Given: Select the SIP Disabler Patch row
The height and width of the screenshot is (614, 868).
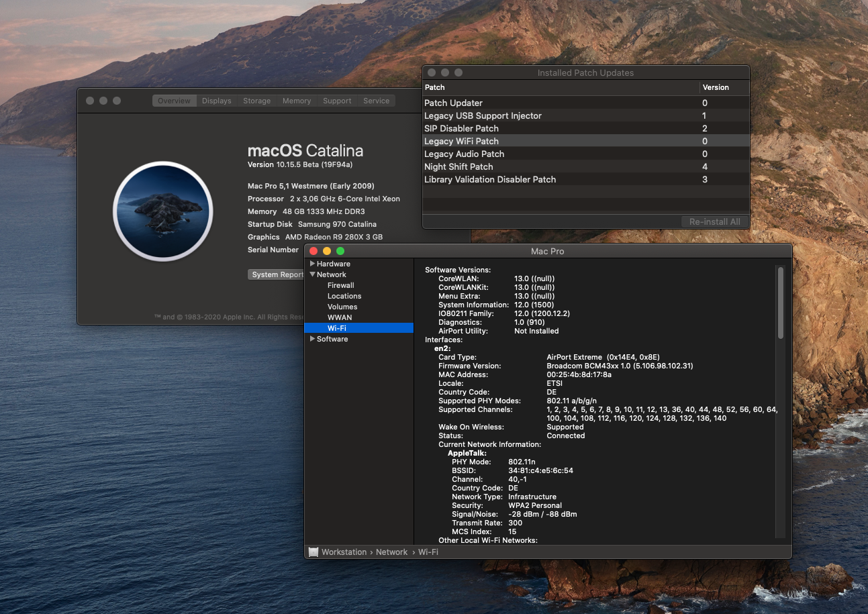Looking at the screenshot, I should pyautogui.click(x=585, y=128).
